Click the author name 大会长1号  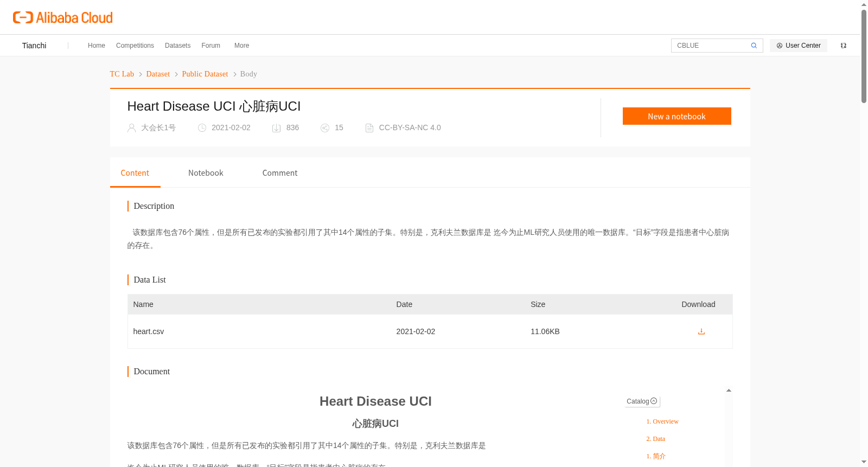click(x=158, y=127)
